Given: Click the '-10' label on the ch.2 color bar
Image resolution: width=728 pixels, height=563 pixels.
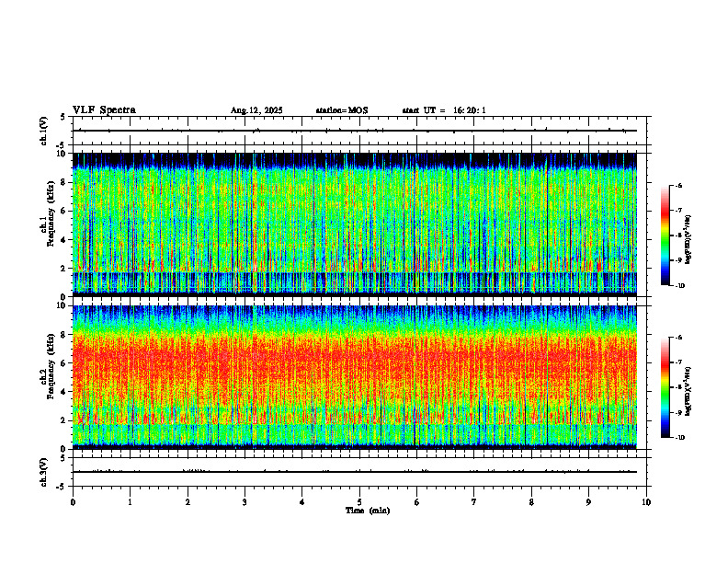Looking at the screenshot, I should pyautogui.click(x=679, y=437).
